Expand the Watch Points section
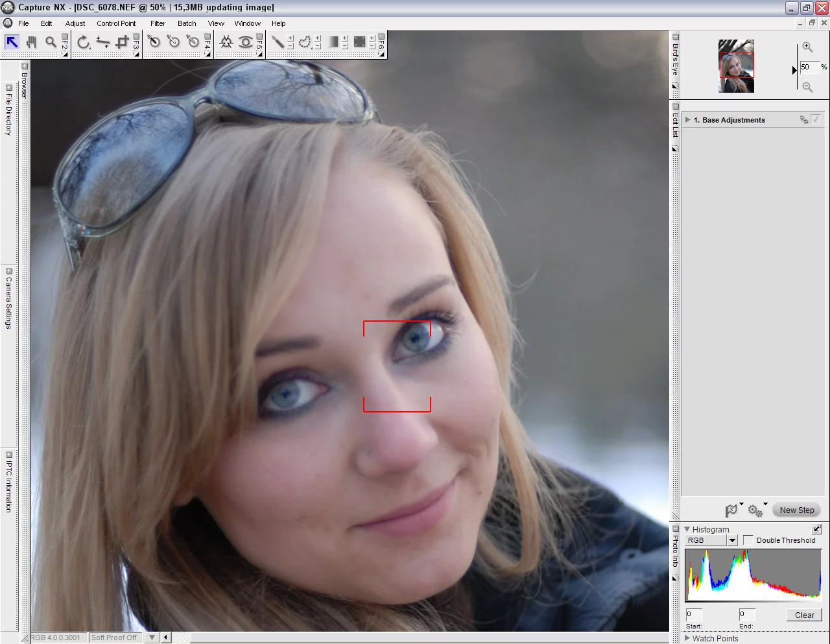830x644 pixels. (x=687, y=638)
